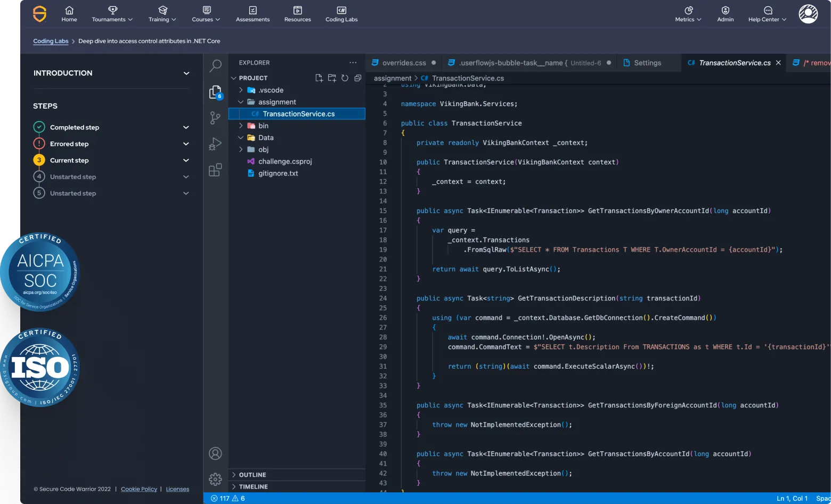Click the ISO 27001 certified badge

40,367
